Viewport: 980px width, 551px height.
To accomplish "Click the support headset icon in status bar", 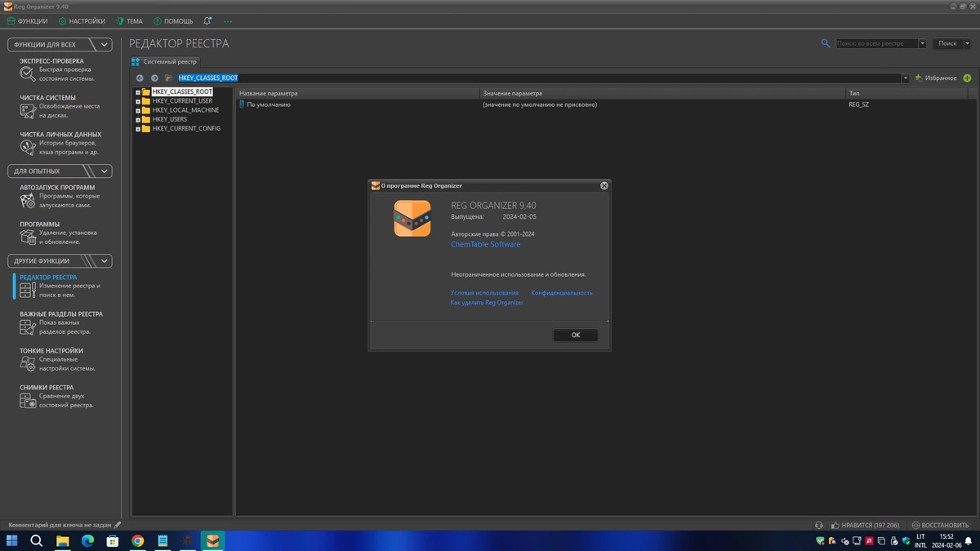I will tap(819, 525).
